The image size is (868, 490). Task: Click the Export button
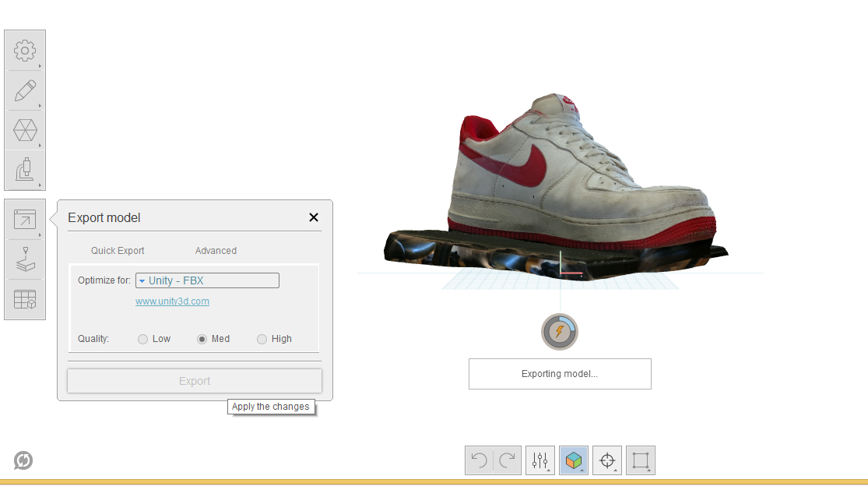(x=195, y=381)
